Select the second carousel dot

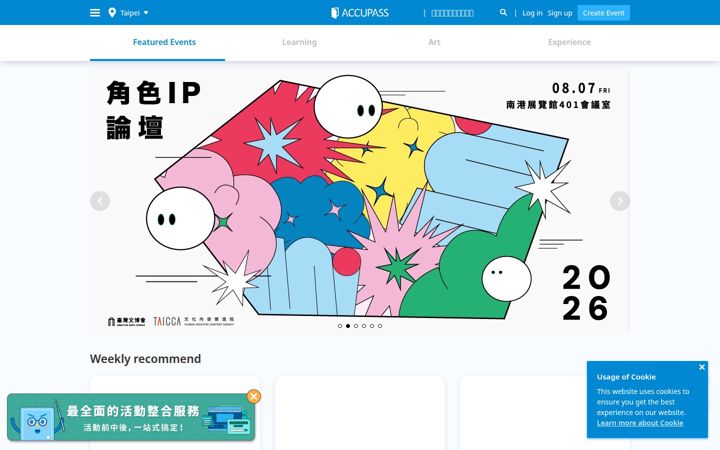tap(348, 326)
